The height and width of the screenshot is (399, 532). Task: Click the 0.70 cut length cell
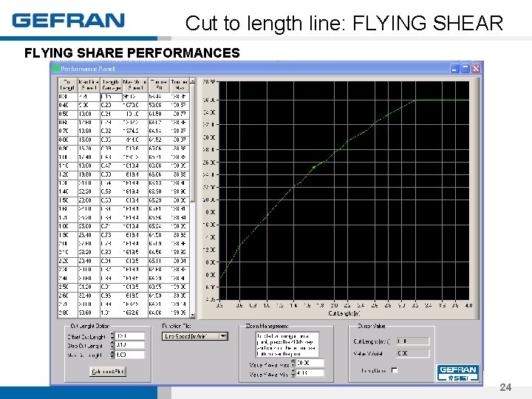click(67, 132)
